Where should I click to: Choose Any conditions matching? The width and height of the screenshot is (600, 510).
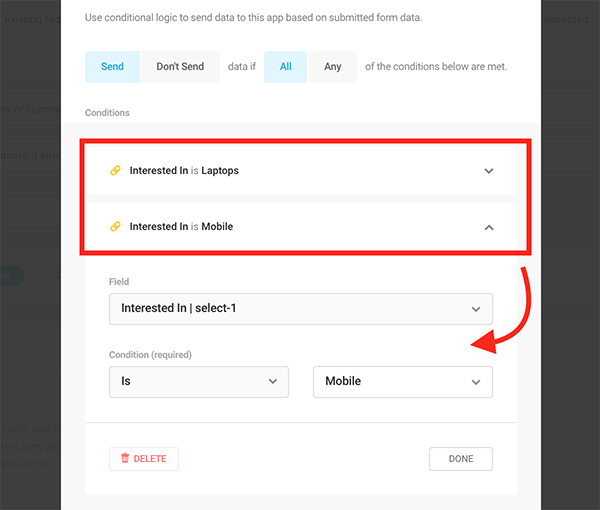332,67
